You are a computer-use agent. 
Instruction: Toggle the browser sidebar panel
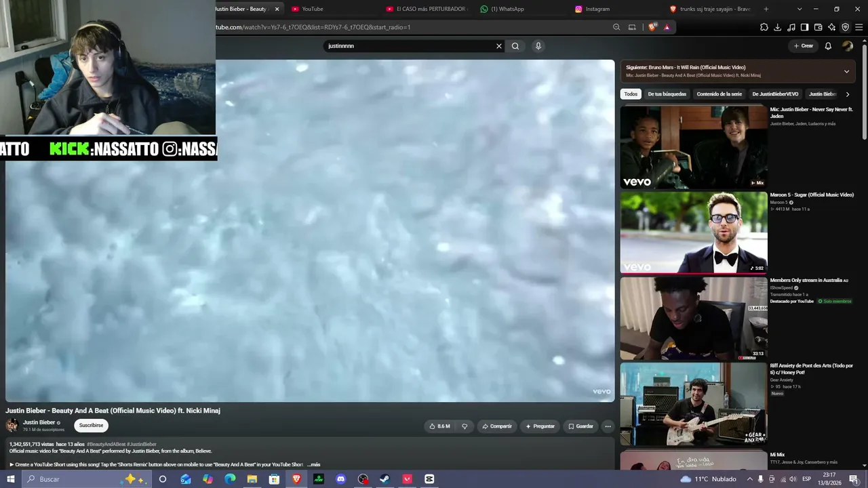click(x=804, y=27)
